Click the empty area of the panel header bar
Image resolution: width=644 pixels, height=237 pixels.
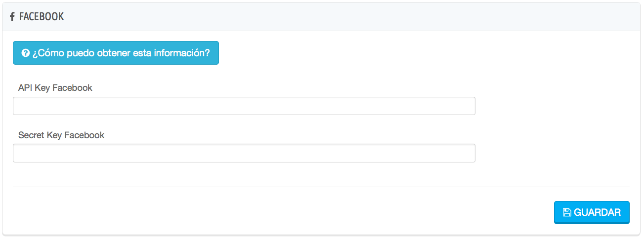(346, 17)
